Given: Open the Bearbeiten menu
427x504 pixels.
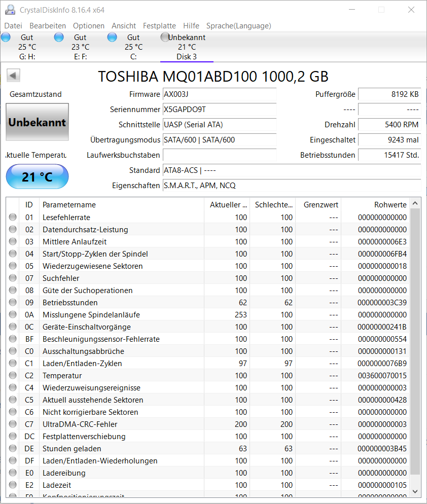Looking at the screenshot, I should point(48,26).
